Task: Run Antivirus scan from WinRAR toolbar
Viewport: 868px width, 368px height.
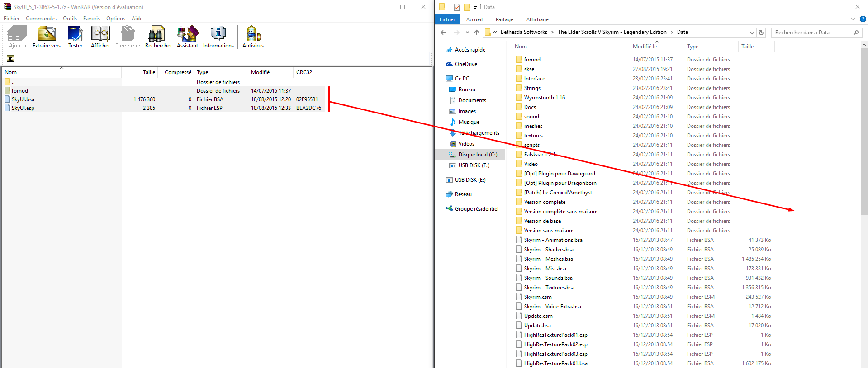Action: 253,37
